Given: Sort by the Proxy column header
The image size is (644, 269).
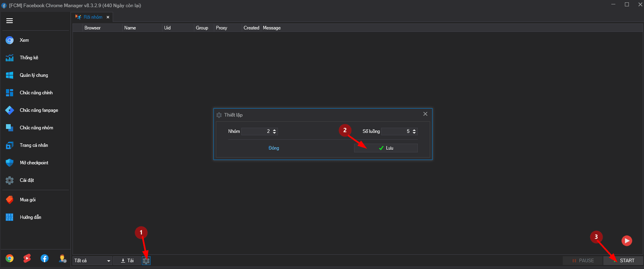Looking at the screenshot, I should tap(228, 28).
